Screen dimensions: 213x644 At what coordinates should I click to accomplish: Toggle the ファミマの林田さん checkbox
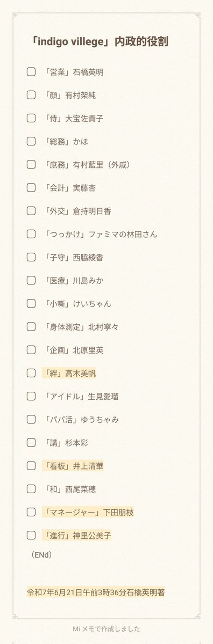click(31, 234)
